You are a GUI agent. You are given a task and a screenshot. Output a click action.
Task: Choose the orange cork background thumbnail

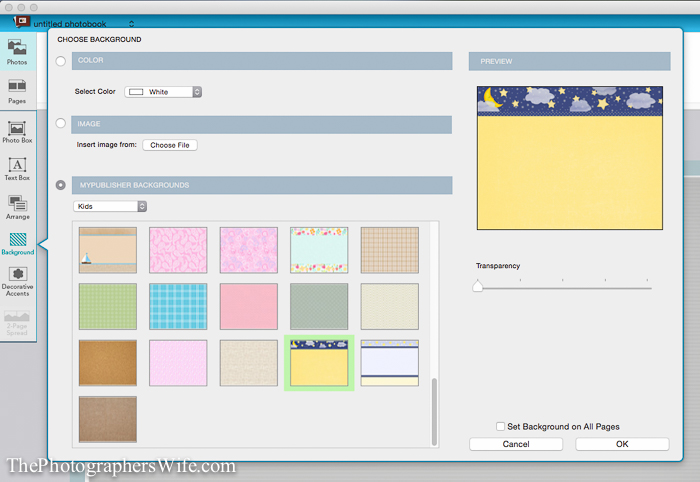click(108, 363)
